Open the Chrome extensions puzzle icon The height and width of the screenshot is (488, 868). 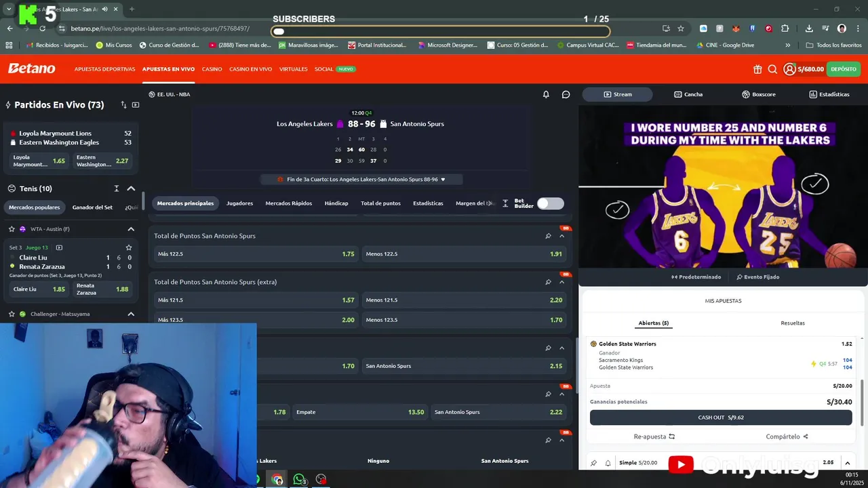pyautogui.click(x=785, y=28)
